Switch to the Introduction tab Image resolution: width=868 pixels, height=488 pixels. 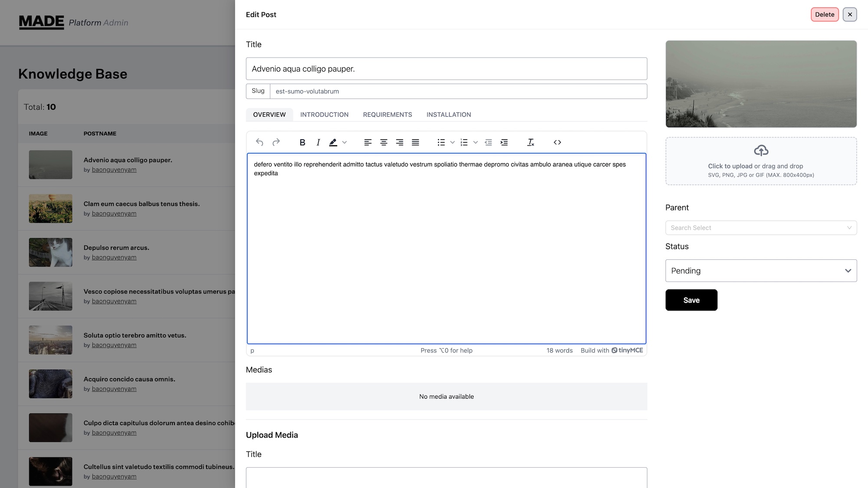(324, 115)
